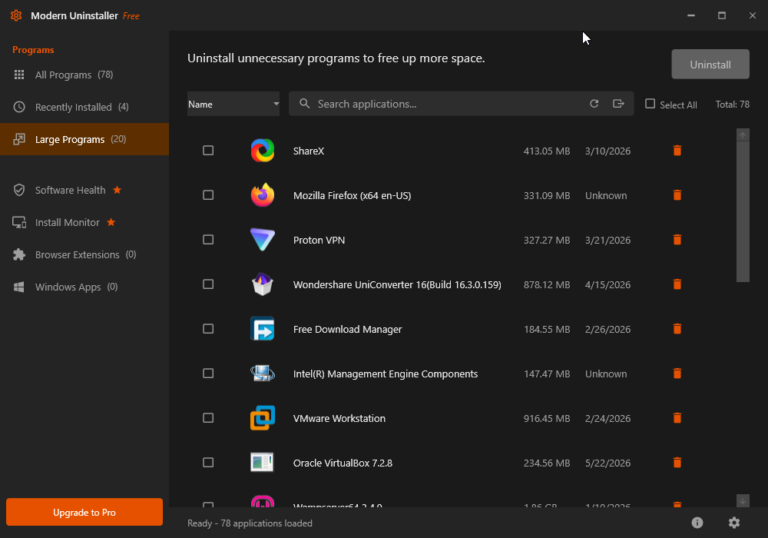Click trash icon for Mozilla Firefox
Viewport: 768px width, 538px height.
(677, 195)
